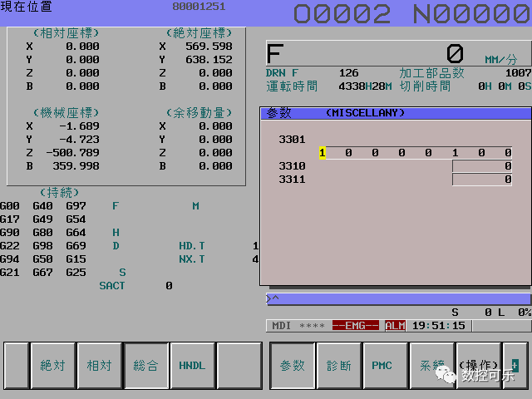Screen dimensions: 532x399
Task: Click the 現在位置 screen title
Action: point(26,7)
